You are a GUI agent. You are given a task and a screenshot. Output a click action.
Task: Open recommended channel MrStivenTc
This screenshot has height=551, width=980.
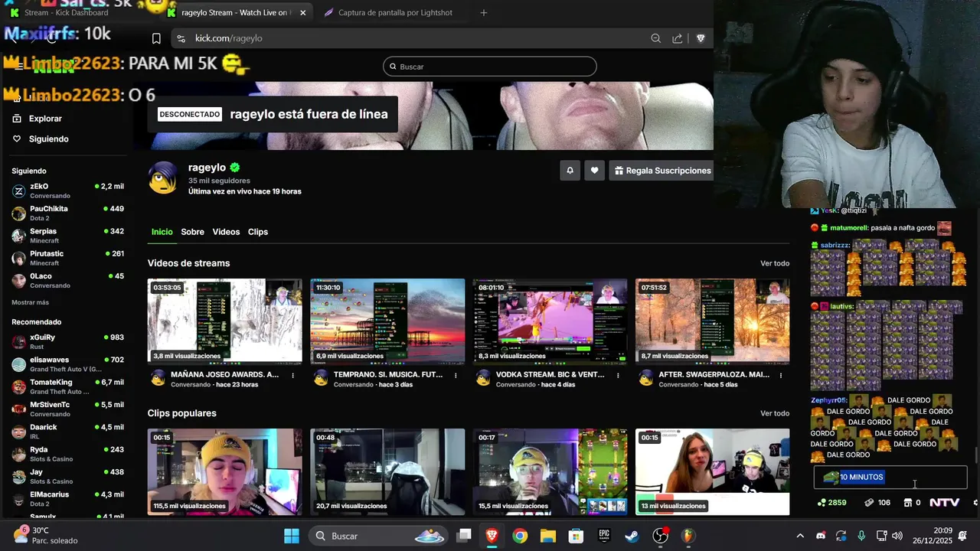click(x=67, y=409)
